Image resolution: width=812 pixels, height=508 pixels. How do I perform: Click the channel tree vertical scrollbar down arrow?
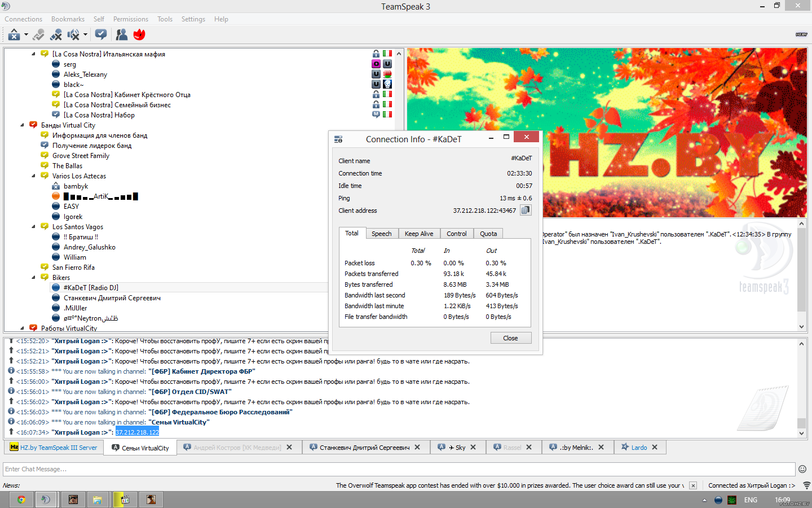[399, 327]
